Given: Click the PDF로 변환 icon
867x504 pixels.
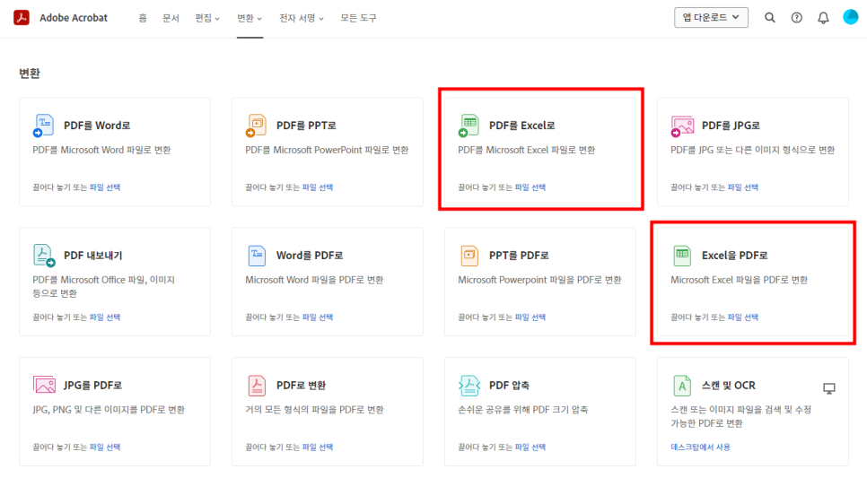Looking at the screenshot, I should tap(257, 386).
